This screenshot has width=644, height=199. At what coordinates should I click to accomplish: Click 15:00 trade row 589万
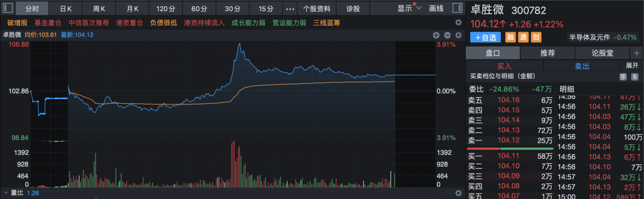tap(600, 196)
